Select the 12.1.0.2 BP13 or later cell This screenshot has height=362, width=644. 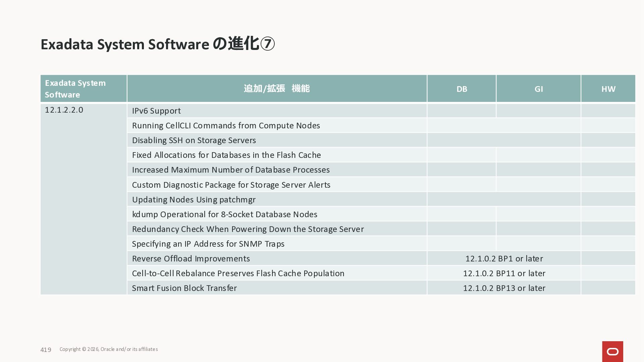[504, 288]
